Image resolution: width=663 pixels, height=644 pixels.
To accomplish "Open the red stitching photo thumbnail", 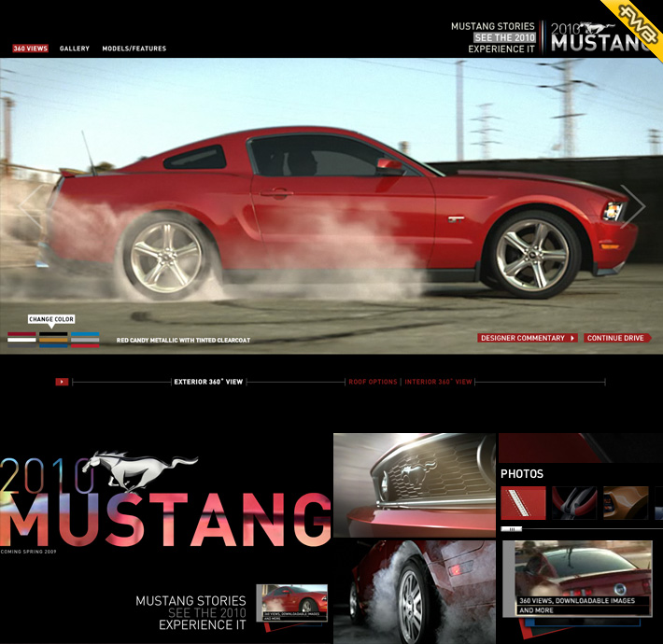I will [524, 503].
